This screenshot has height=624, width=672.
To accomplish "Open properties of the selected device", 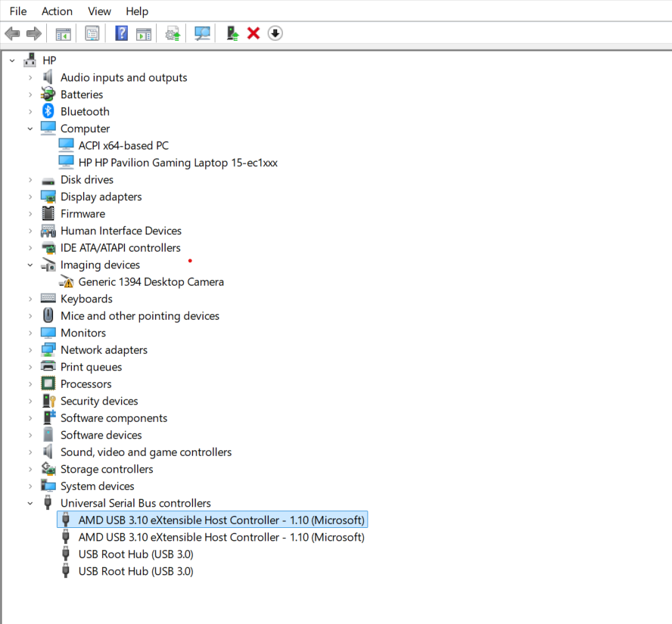I will tap(92, 33).
